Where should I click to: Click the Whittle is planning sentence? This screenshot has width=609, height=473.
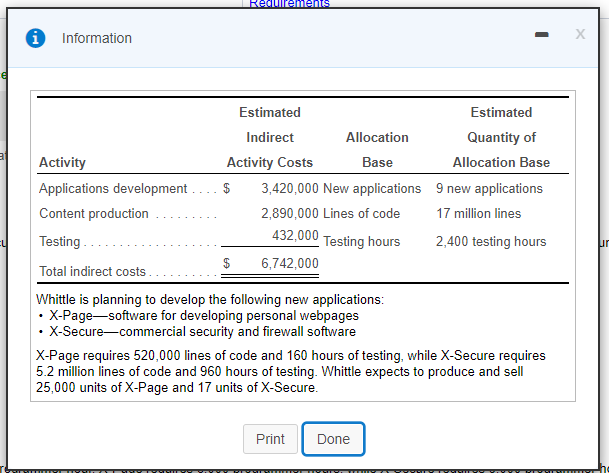[x=210, y=299]
